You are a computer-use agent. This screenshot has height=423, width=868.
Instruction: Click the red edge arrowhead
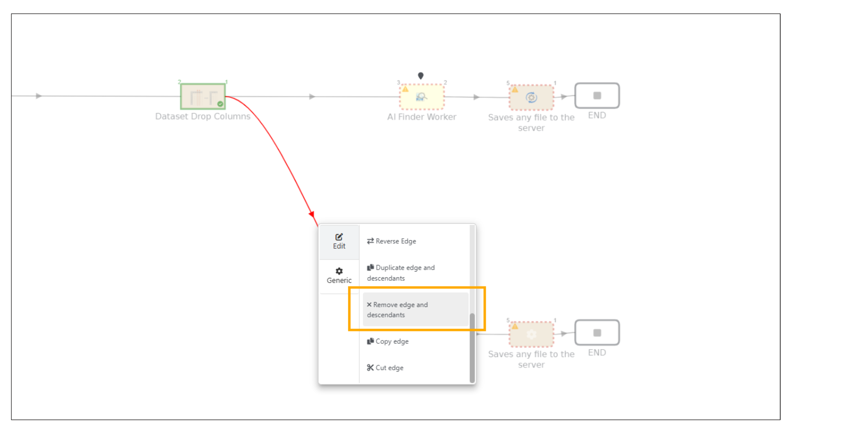point(312,214)
